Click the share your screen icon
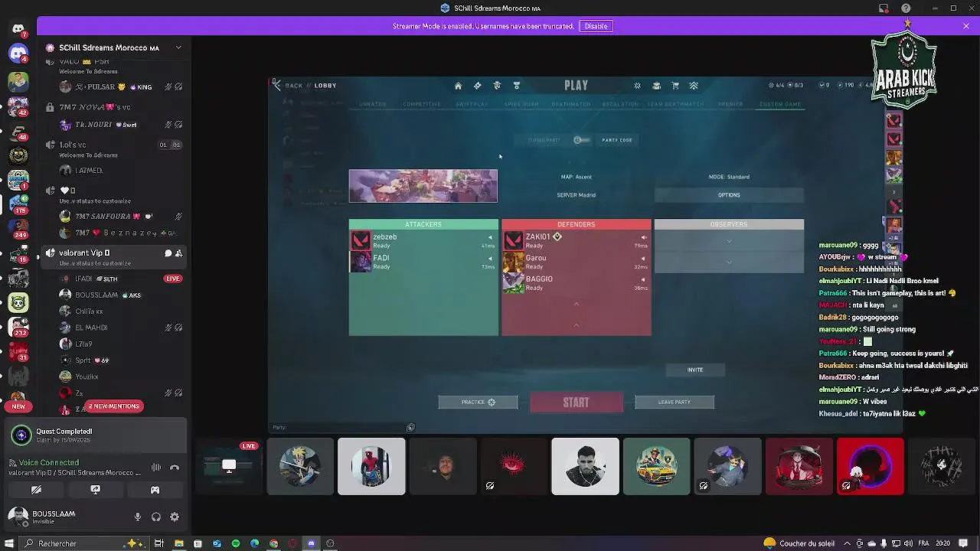This screenshot has height=551, width=980. coord(96,490)
